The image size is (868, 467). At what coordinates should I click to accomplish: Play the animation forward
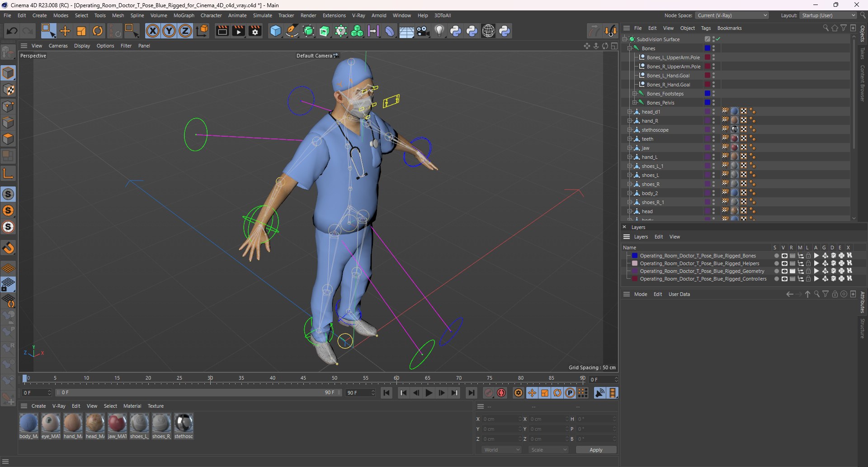point(429,393)
